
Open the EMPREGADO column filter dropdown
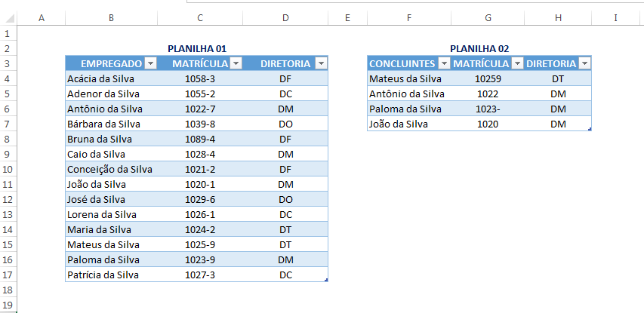click(x=151, y=63)
